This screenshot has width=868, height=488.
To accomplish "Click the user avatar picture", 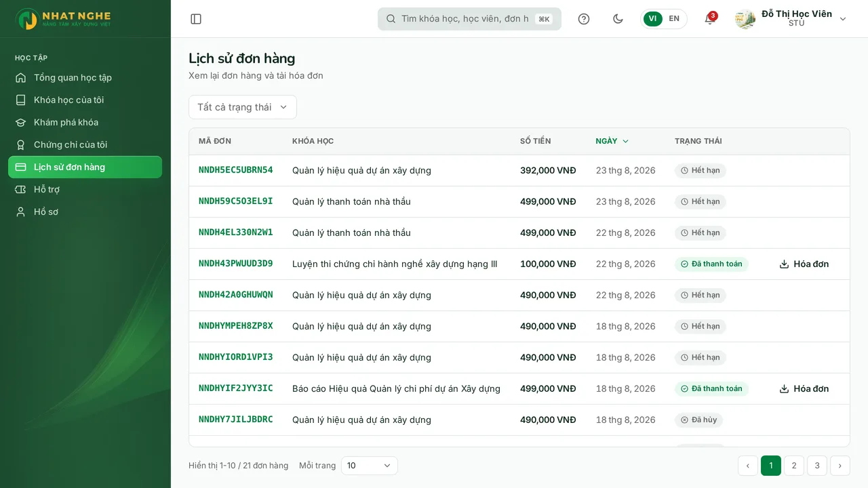I will 745,19.
